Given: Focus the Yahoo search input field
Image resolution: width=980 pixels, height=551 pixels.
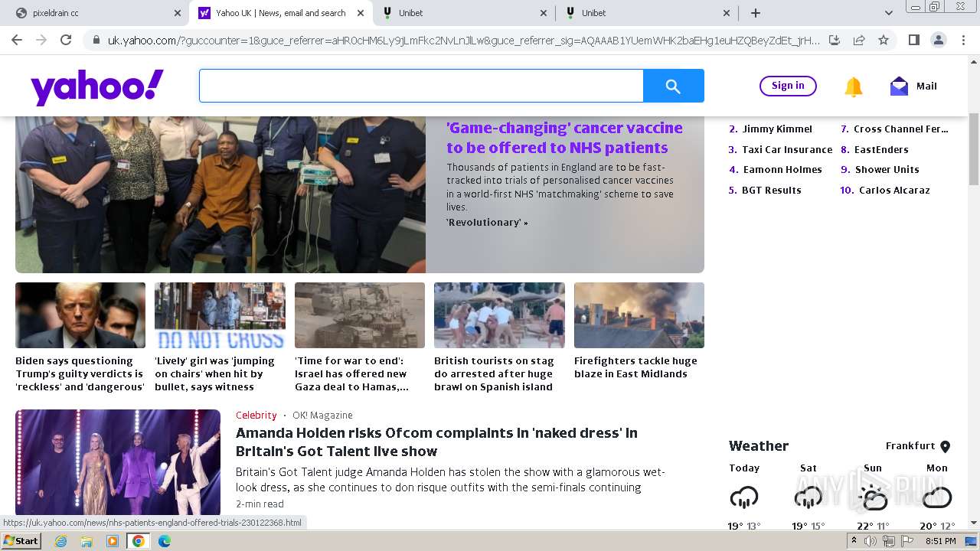Looking at the screenshot, I should [x=421, y=86].
